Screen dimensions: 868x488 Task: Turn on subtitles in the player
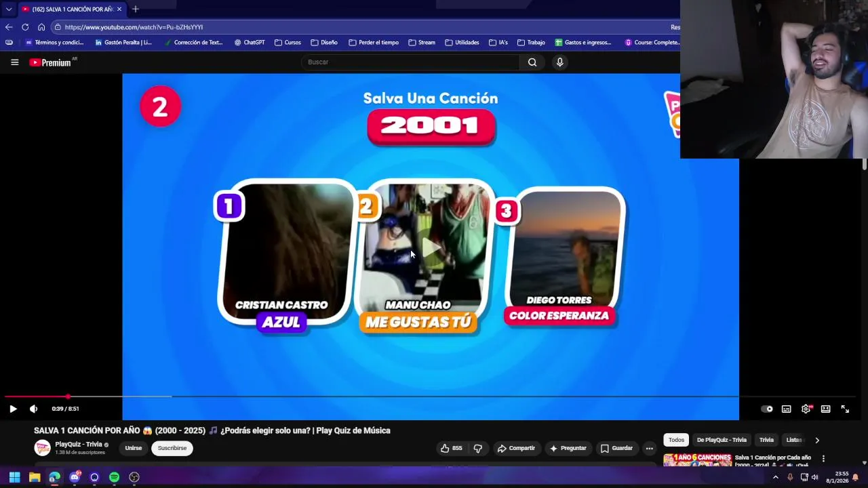coord(786,409)
